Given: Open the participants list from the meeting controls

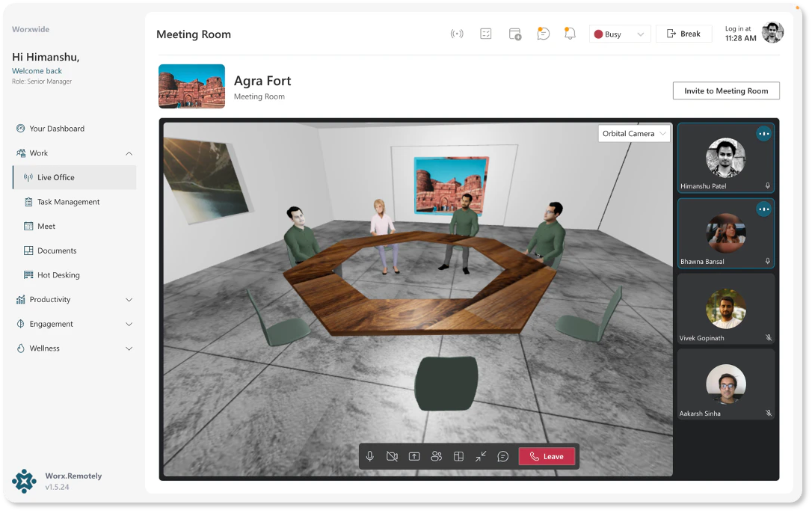Looking at the screenshot, I should (437, 455).
